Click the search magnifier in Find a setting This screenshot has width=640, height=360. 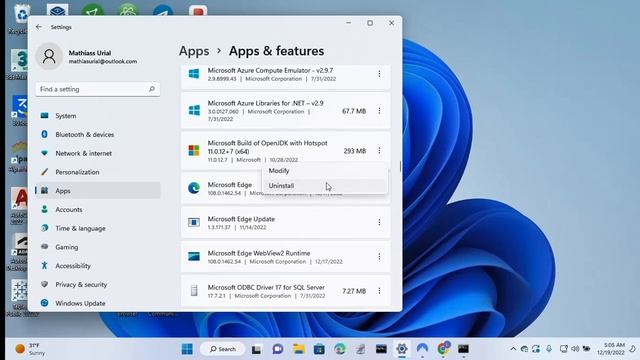click(x=152, y=89)
